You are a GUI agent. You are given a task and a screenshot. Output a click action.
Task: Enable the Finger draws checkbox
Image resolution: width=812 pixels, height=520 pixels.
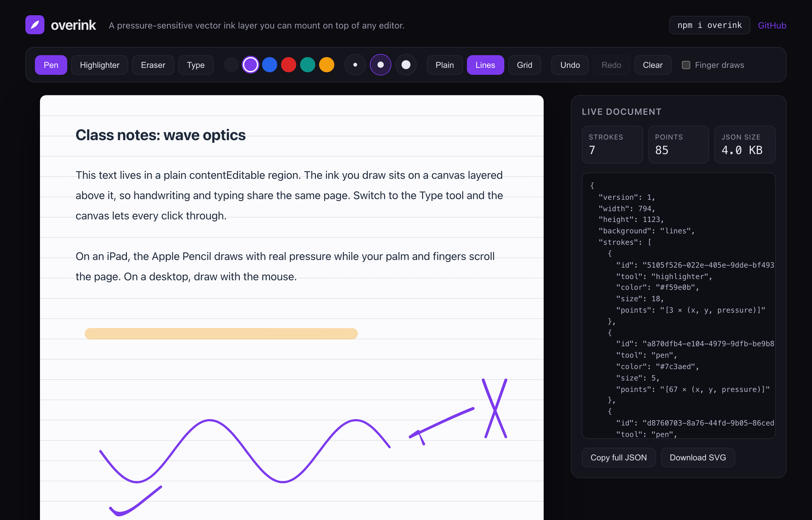[x=686, y=65]
